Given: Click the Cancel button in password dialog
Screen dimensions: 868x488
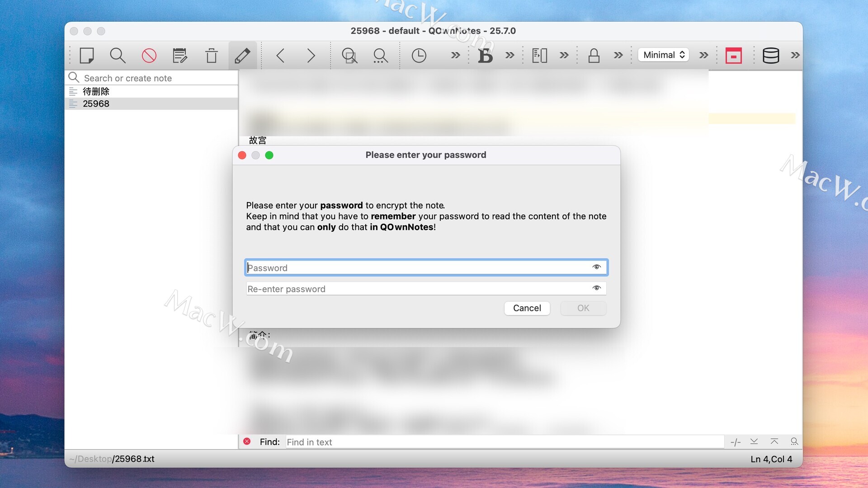Looking at the screenshot, I should pyautogui.click(x=527, y=308).
